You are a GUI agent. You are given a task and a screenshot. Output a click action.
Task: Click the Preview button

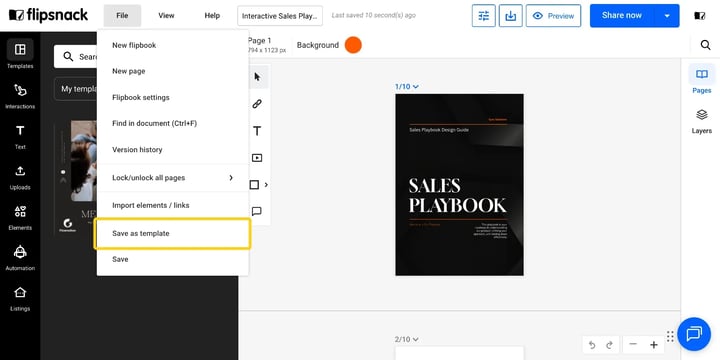tap(553, 16)
